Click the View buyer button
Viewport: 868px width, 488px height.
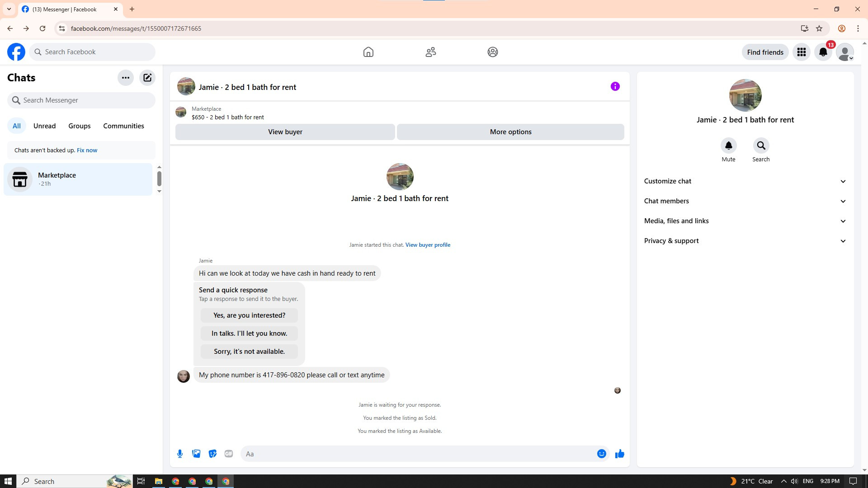285,132
